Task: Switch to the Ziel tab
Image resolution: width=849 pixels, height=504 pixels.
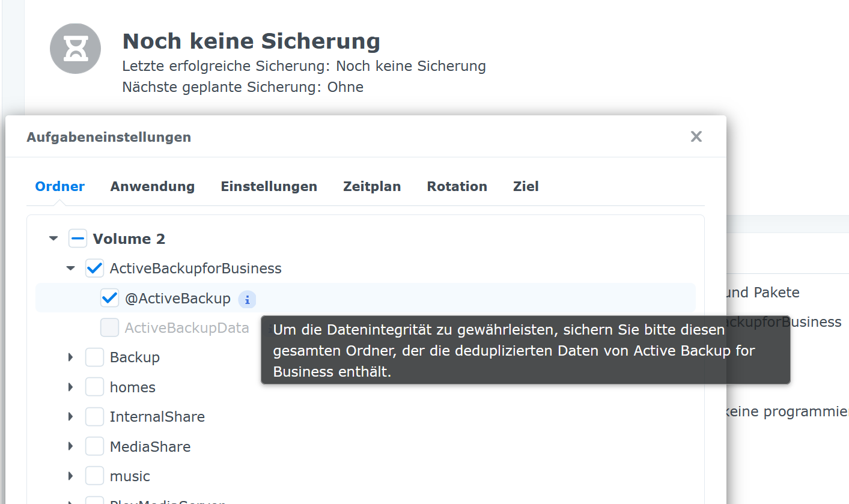Action: point(525,186)
